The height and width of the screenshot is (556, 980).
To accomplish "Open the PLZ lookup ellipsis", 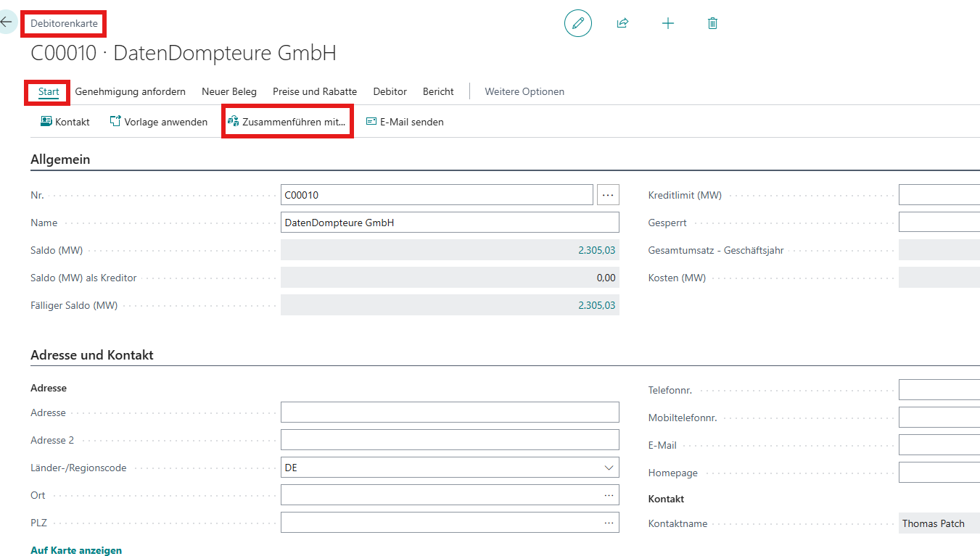I will [x=609, y=523].
